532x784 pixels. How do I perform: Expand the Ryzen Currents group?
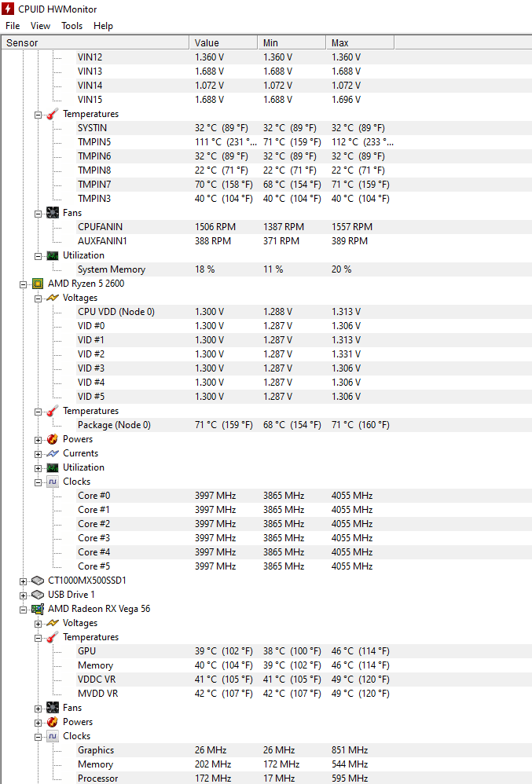38,454
